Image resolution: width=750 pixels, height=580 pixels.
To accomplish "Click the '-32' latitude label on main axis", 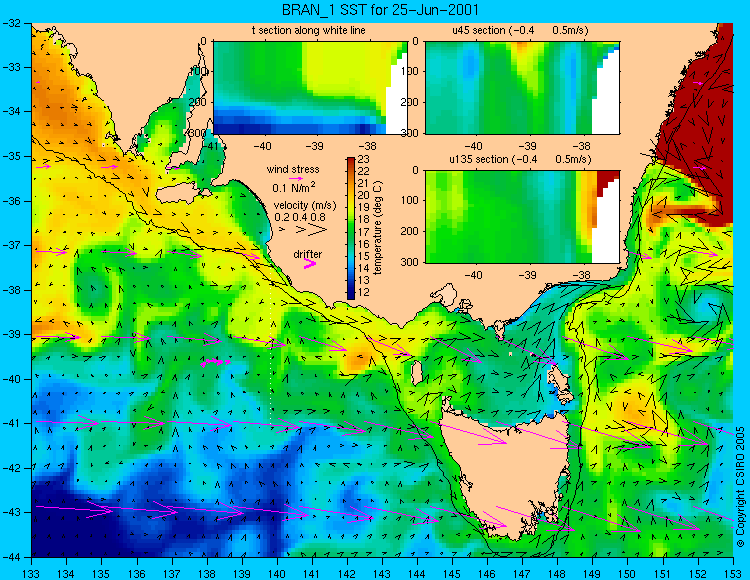I will pos(10,23).
